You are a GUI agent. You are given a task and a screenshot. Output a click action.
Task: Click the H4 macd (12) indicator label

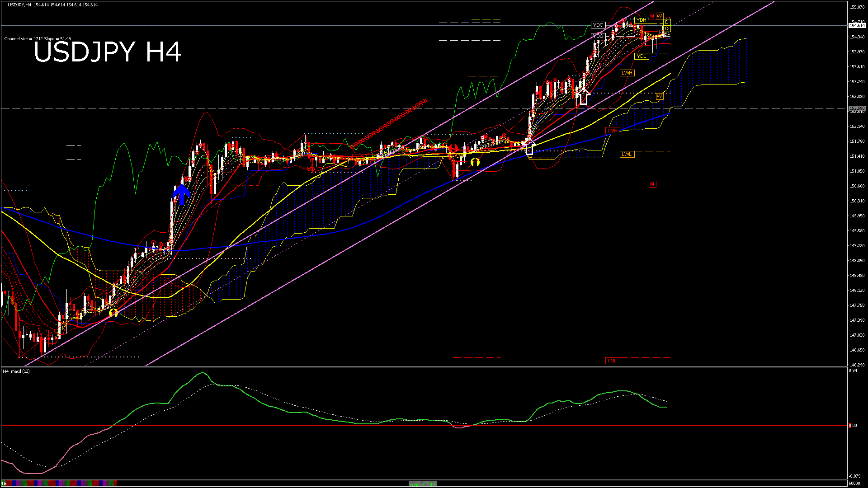[16, 371]
